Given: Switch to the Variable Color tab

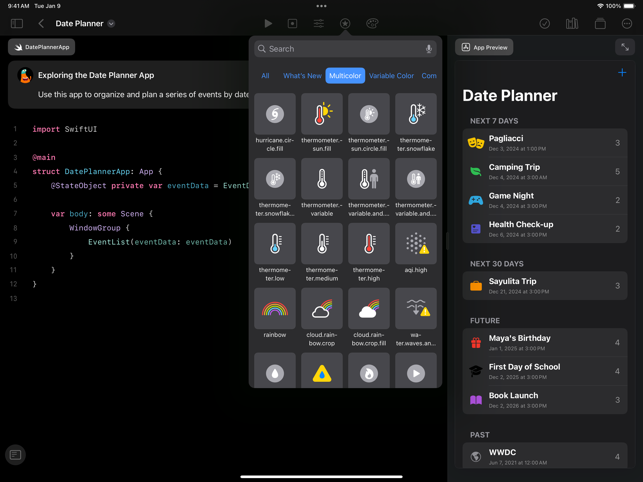Looking at the screenshot, I should [391, 75].
